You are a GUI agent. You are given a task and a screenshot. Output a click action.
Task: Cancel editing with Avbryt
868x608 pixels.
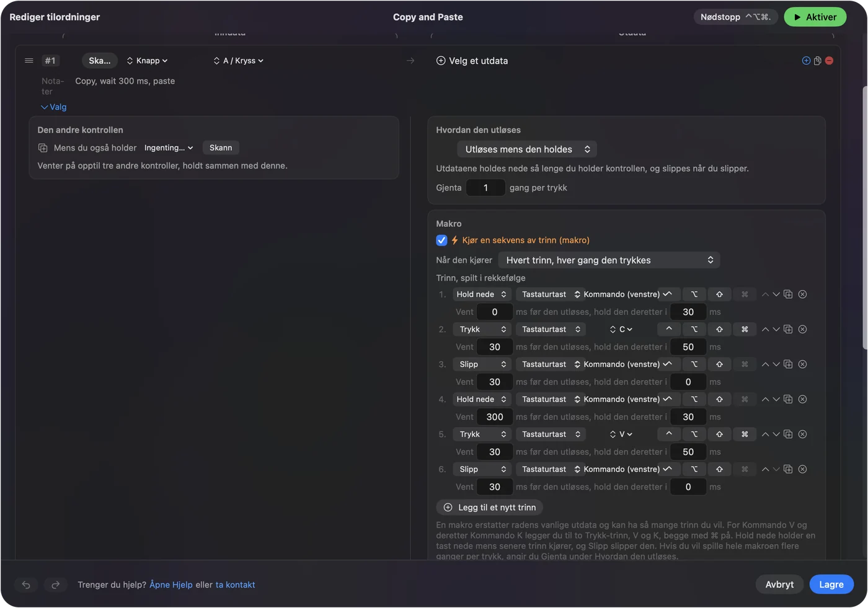[779, 584]
